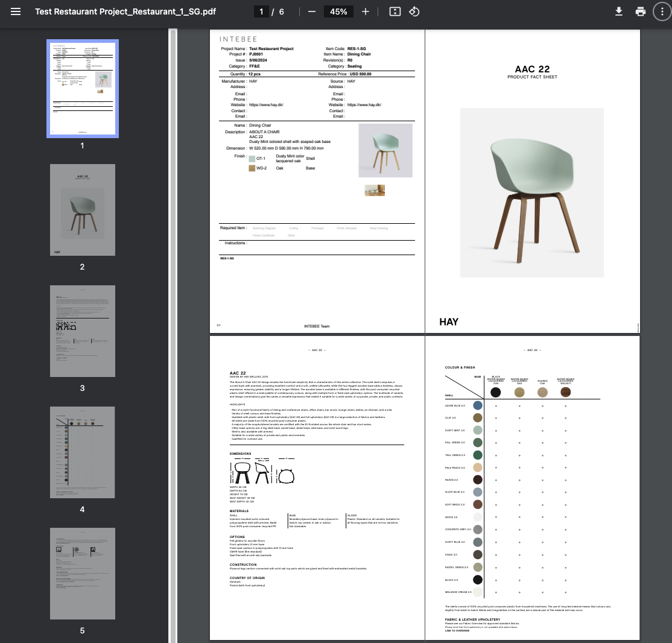Click the black water-based lacquered oak base swatch
This screenshot has width=672, height=643.
[x=495, y=392]
